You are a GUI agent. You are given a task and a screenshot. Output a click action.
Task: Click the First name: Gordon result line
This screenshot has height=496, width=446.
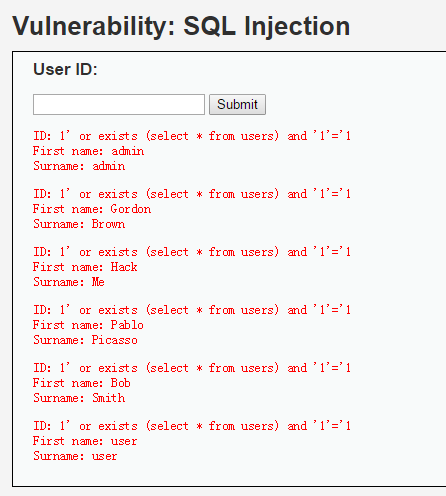coord(92,209)
